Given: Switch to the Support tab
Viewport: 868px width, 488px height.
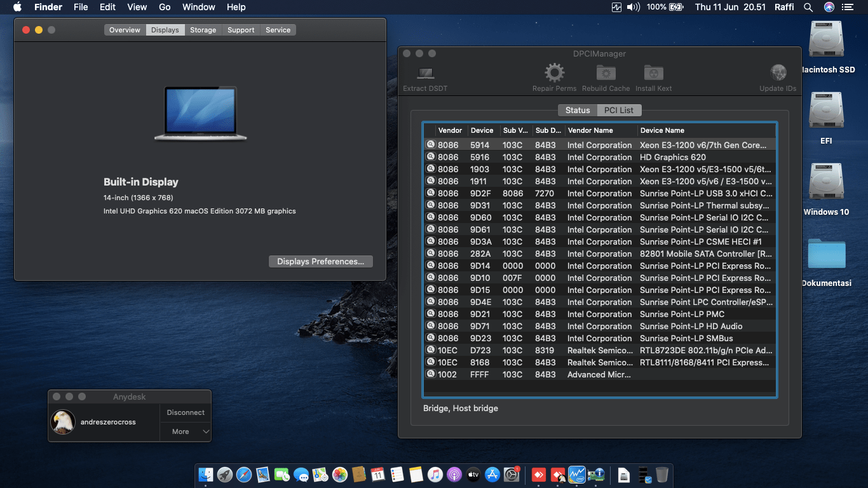Looking at the screenshot, I should click(241, 30).
